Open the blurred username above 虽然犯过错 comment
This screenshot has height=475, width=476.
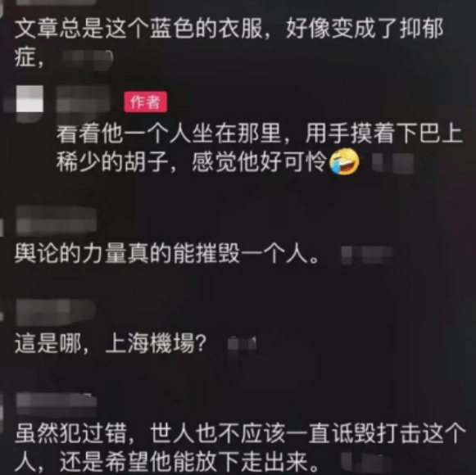point(57,404)
